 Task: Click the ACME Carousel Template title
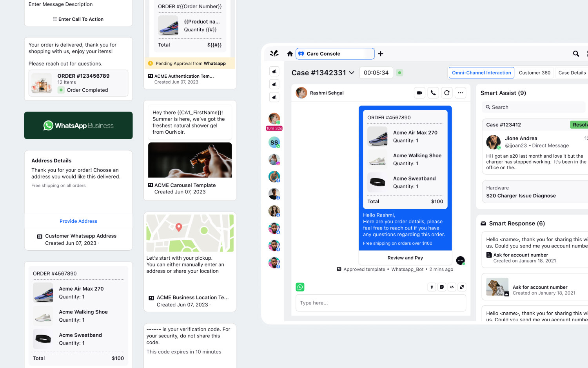coord(185,185)
